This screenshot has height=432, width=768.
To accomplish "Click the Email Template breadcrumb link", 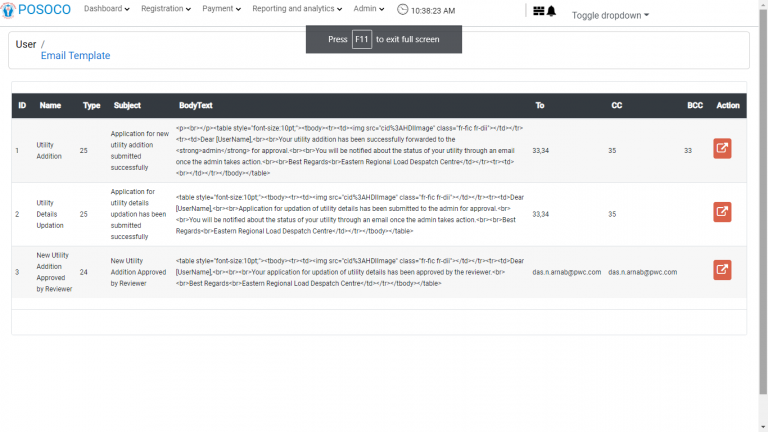I will pos(75,56).
